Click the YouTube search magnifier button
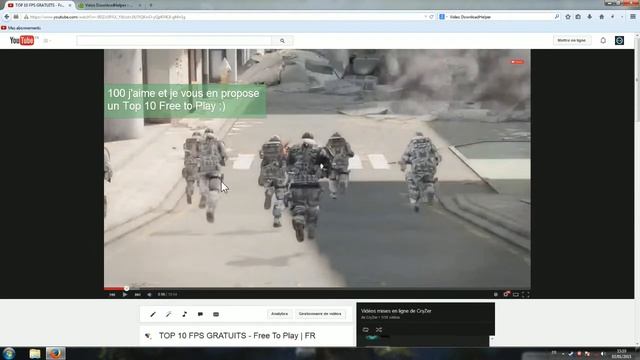Viewport: 640px width, 360px height. (282, 41)
